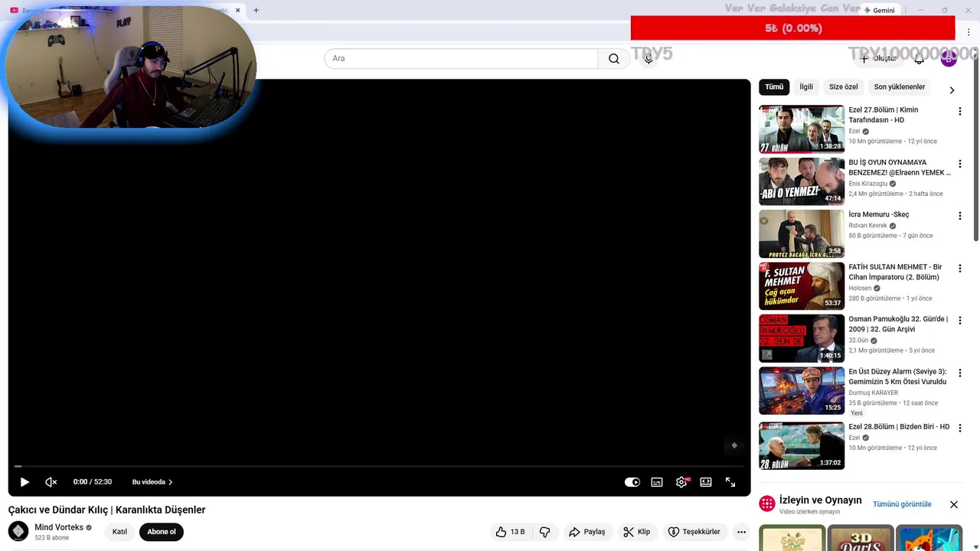Screen dimensions: 980x551
Task: Open the Oluştur create button
Action: pos(877,59)
